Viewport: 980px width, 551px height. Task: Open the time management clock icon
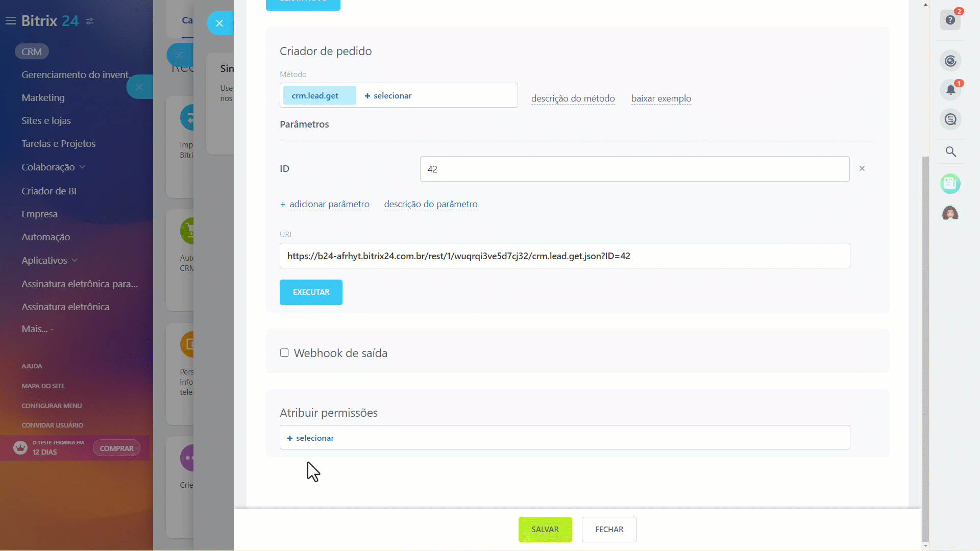tap(950, 61)
